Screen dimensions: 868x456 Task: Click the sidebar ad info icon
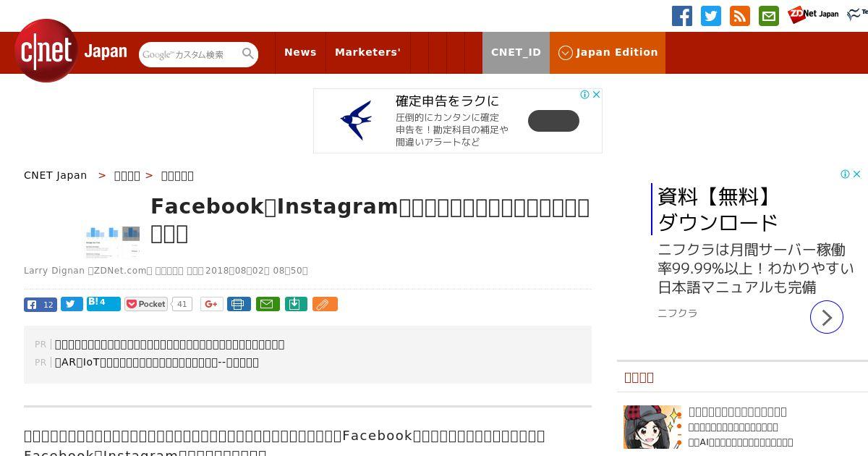point(845,174)
